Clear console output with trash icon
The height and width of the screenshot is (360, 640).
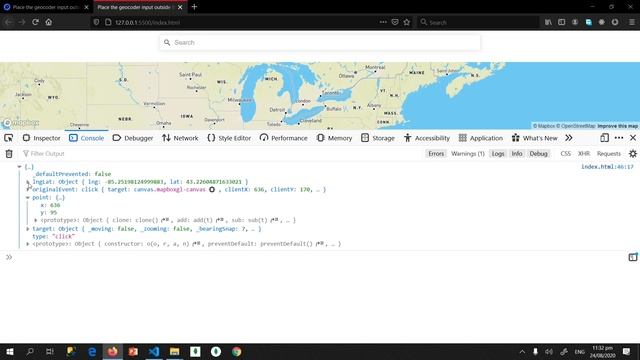tap(9, 153)
